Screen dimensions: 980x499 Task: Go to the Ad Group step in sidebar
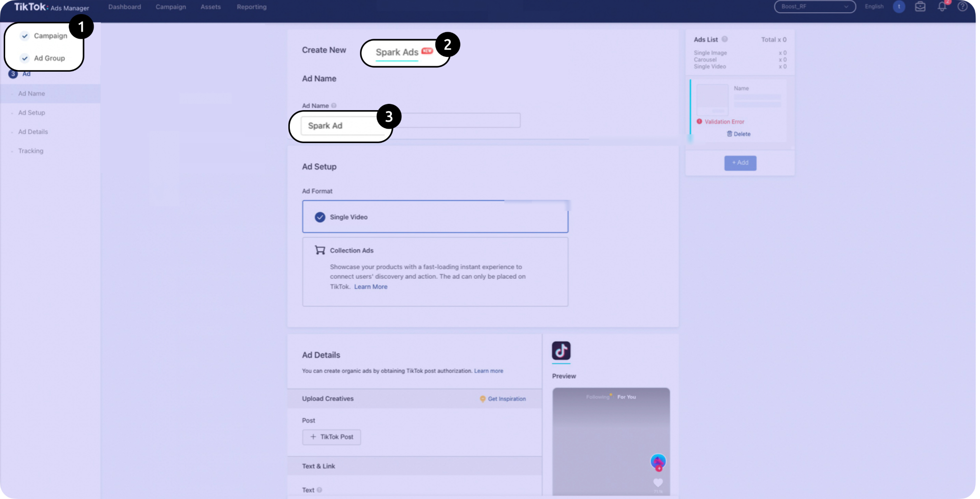pos(43,58)
